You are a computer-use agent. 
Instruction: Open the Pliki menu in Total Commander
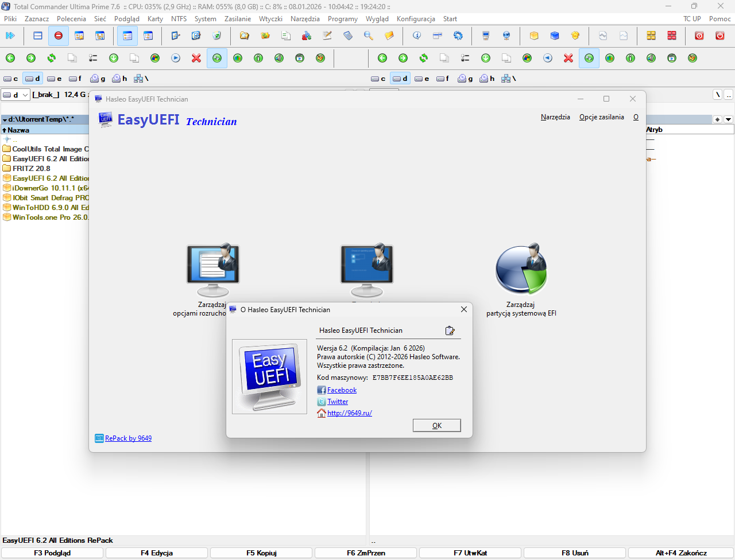coord(10,19)
